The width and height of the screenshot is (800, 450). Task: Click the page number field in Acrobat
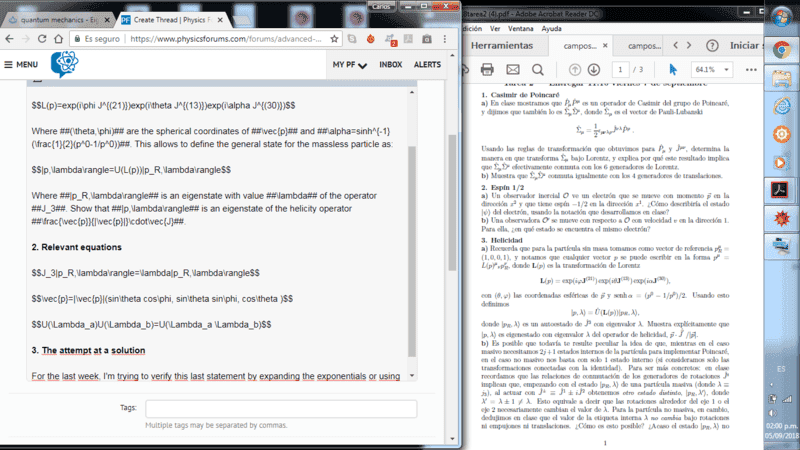(620, 69)
